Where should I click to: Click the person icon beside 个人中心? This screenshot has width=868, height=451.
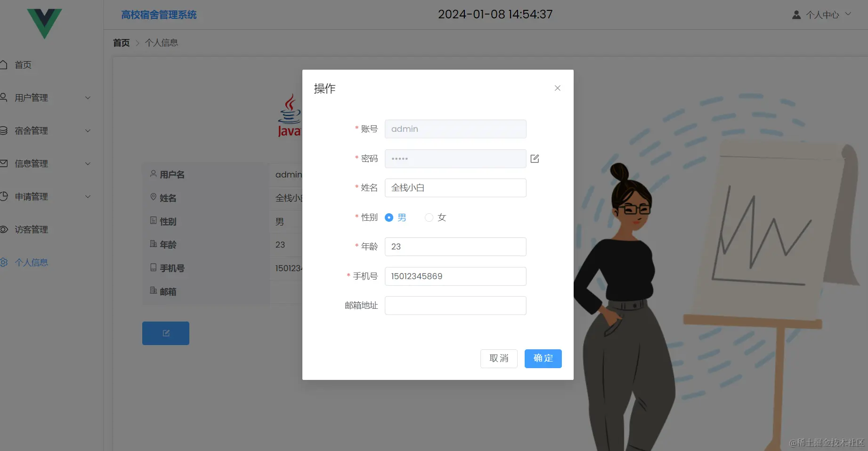click(796, 15)
